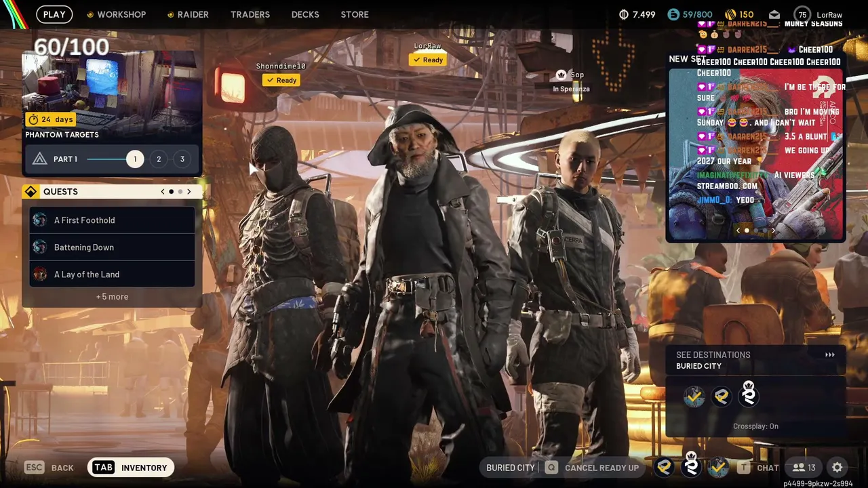Screen dimensions: 868x488
Task: Open the friends list showing 13
Action: coord(804,468)
